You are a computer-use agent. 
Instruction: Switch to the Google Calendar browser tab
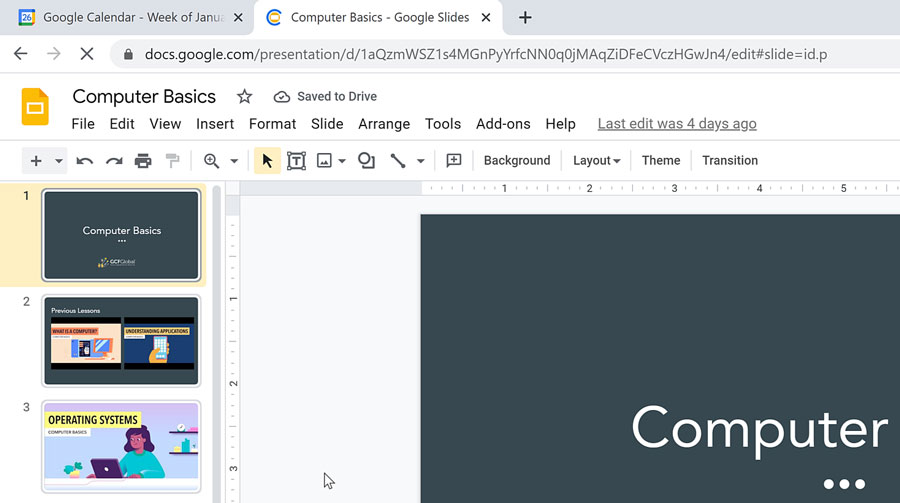point(127,18)
